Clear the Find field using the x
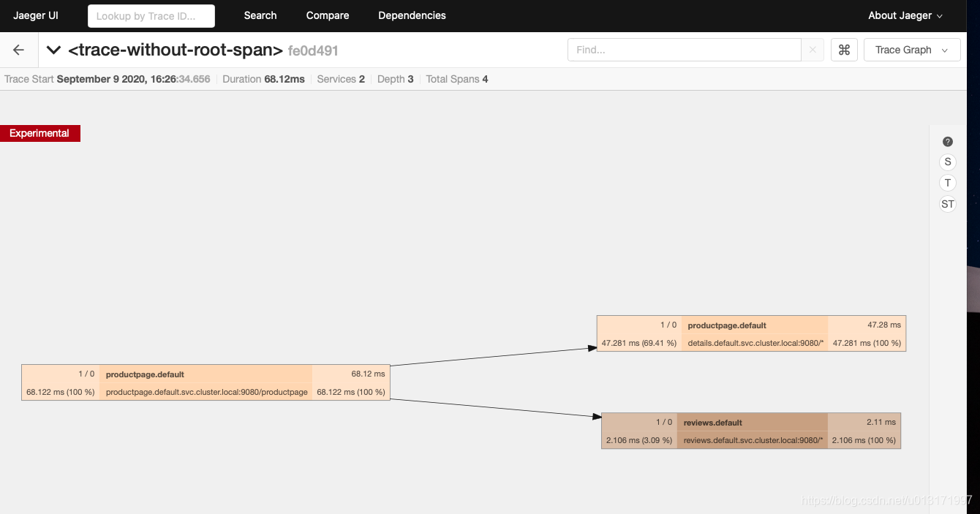Viewport: 980px width, 514px height. (x=813, y=50)
